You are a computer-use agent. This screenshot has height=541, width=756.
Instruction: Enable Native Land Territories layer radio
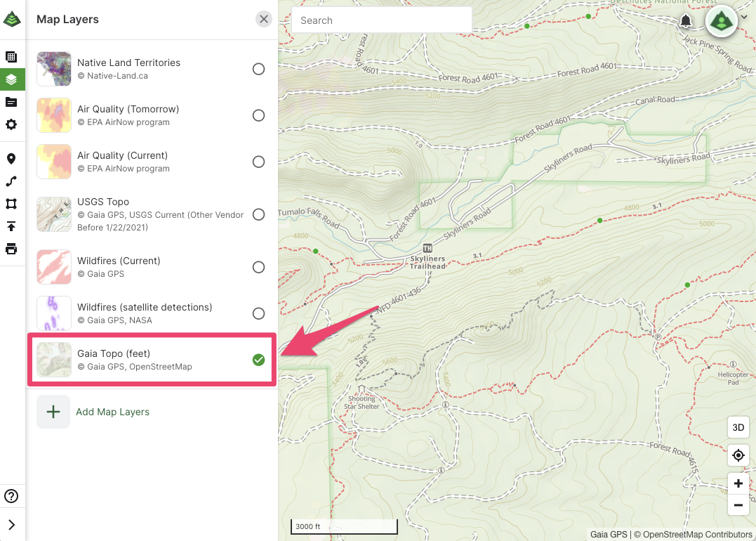pos(258,69)
